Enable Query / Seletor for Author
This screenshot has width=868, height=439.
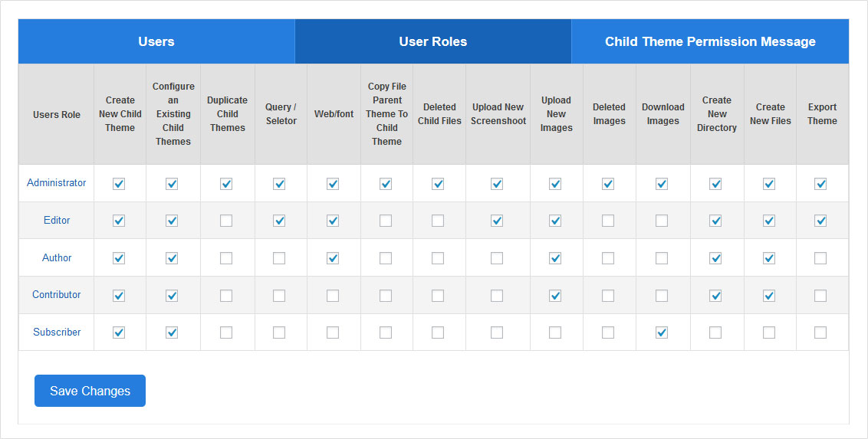[279, 258]
